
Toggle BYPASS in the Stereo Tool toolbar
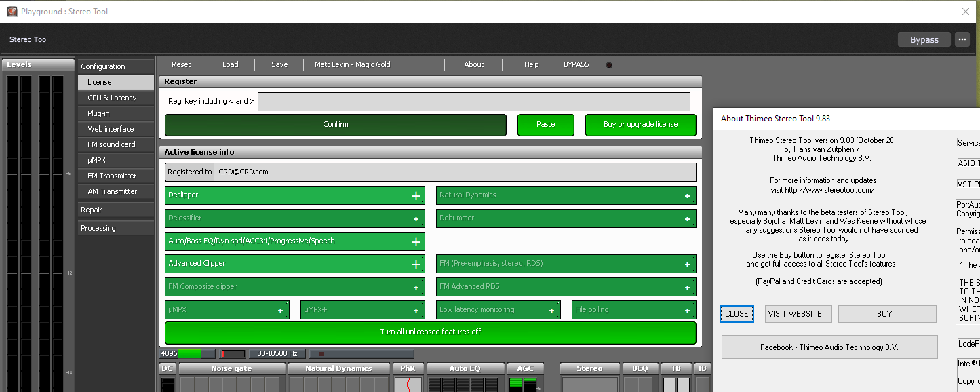[x=576, y=64]
